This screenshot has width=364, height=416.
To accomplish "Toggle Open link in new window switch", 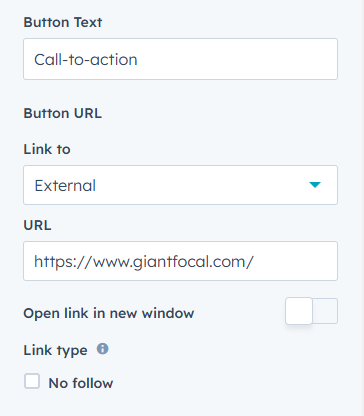I will click(x=311, y=311).
